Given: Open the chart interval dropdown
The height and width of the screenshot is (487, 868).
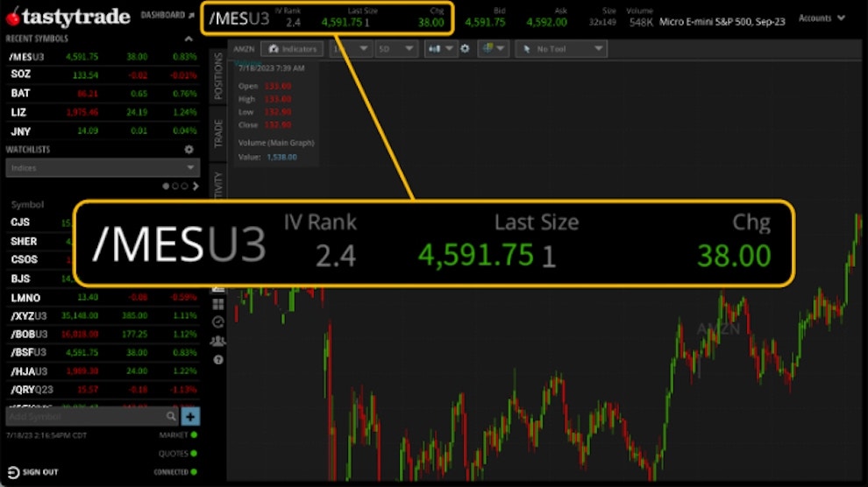Looking at the screenshot, I should click(351, 49).
